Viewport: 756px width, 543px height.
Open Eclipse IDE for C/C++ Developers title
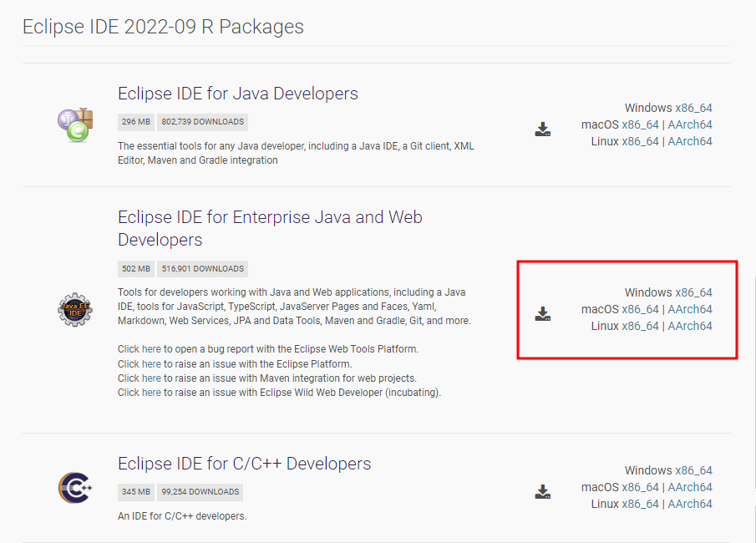(245, 464)
